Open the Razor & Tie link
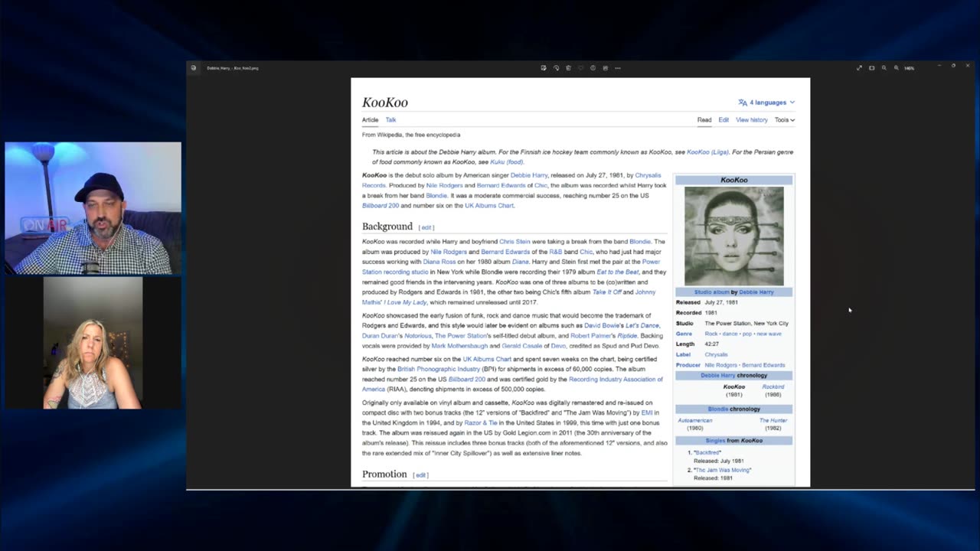This screenshot has width=980, height=551. click(x=481, y=423)
